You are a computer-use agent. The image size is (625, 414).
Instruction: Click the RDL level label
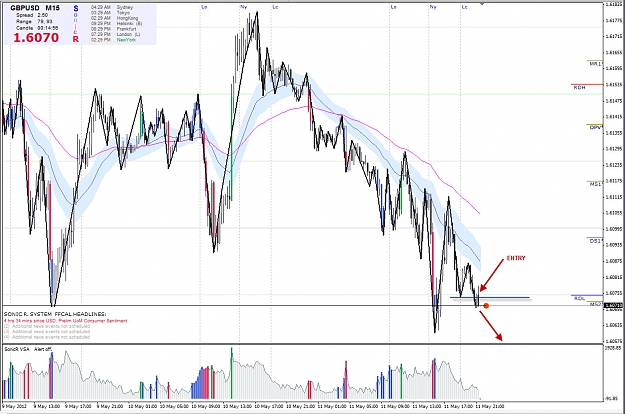pyautogui.click(x=580, y=298)
